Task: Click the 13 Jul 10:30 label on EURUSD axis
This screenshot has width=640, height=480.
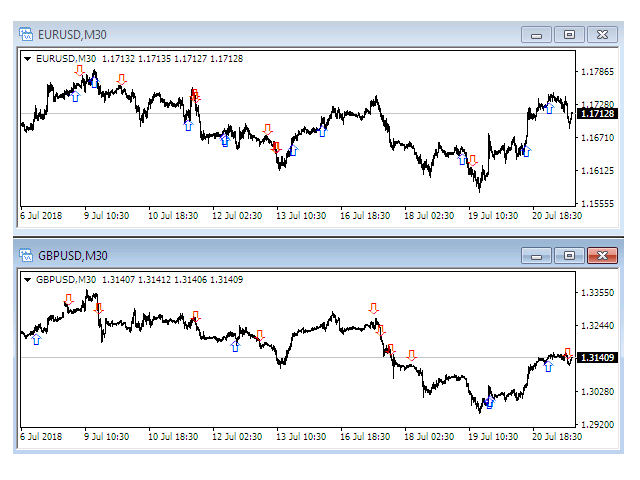Action: pyautogui.click(x=301, y=216)
